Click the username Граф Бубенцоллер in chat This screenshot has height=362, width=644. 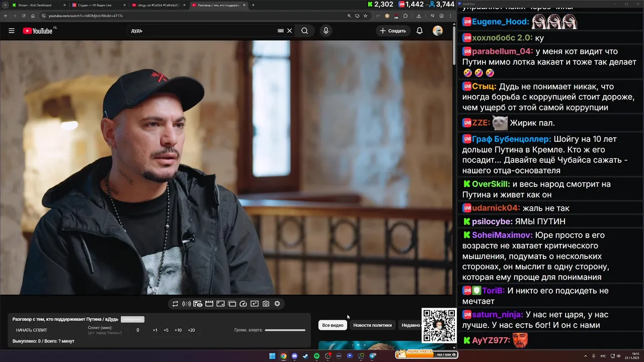pos(512,139)
